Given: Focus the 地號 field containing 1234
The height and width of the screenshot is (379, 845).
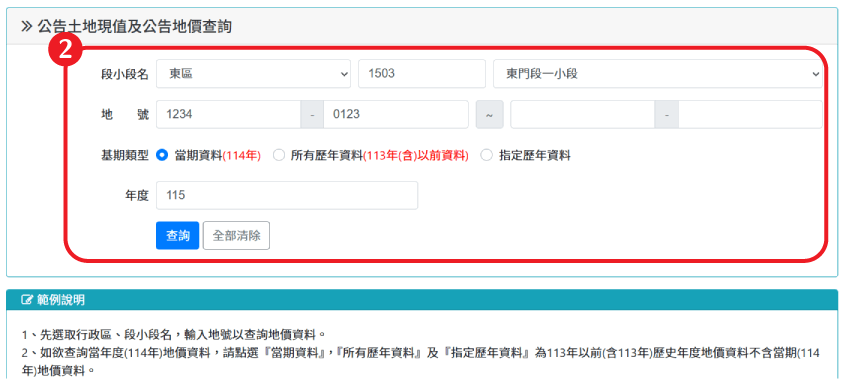Looking at the screenshot, I should [x=228, y=114].
